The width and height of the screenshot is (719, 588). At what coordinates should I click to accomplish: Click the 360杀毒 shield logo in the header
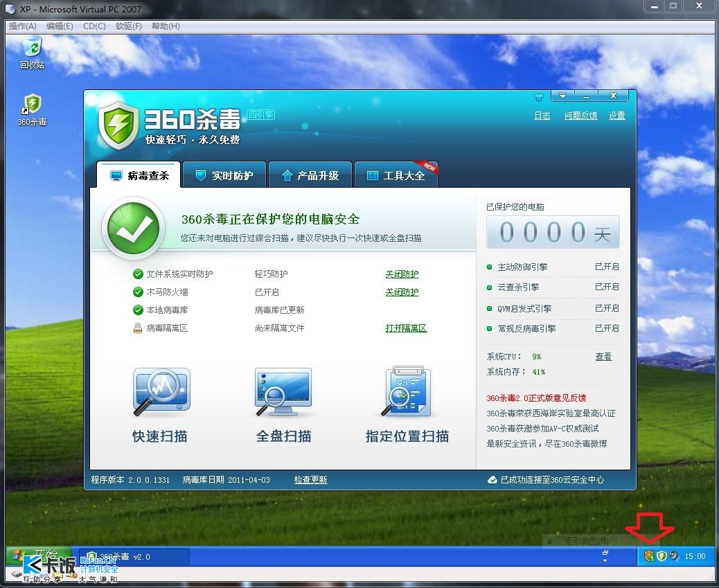118,125
